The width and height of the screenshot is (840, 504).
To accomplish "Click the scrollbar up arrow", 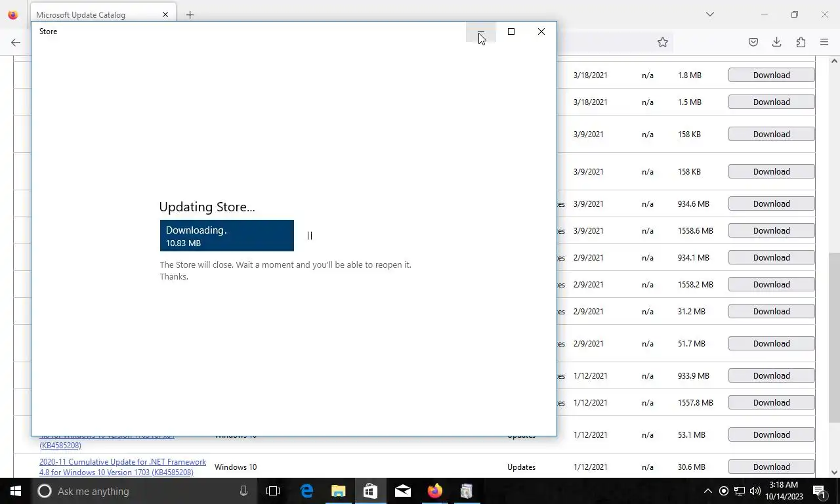I will tap(834, 61).
